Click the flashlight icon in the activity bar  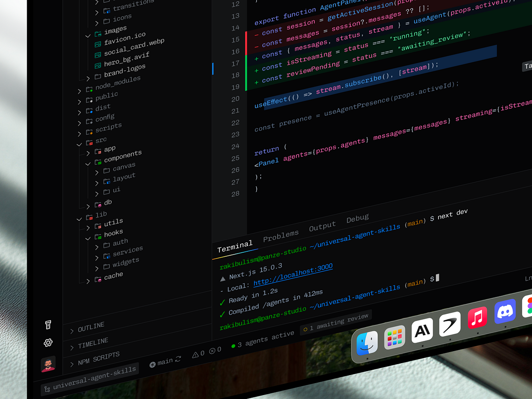click(48, 325)
